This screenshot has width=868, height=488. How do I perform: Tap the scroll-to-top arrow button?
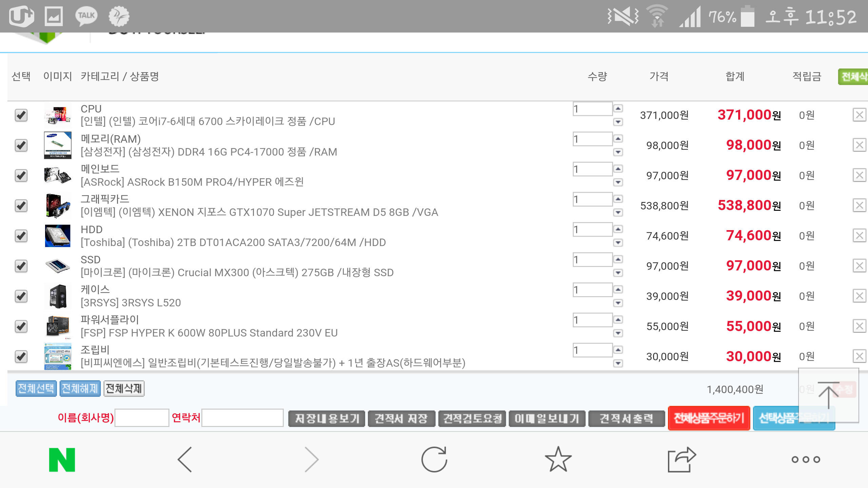click(828, 395)
